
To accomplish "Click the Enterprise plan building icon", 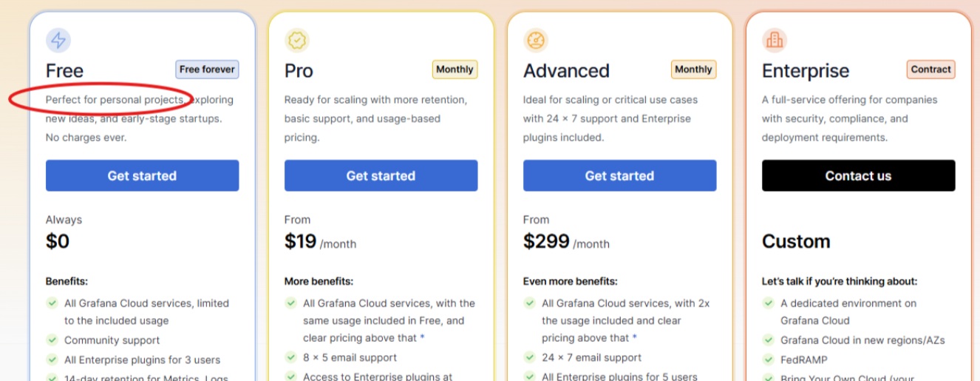I will click(775, 40).
